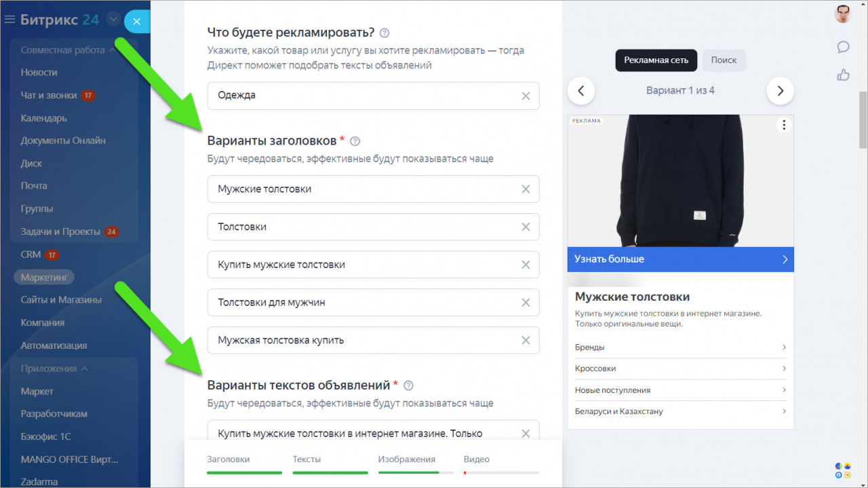Jump to Видео progress step
Image resolution: width=868 pixels, height=488 pixels.
501,464
